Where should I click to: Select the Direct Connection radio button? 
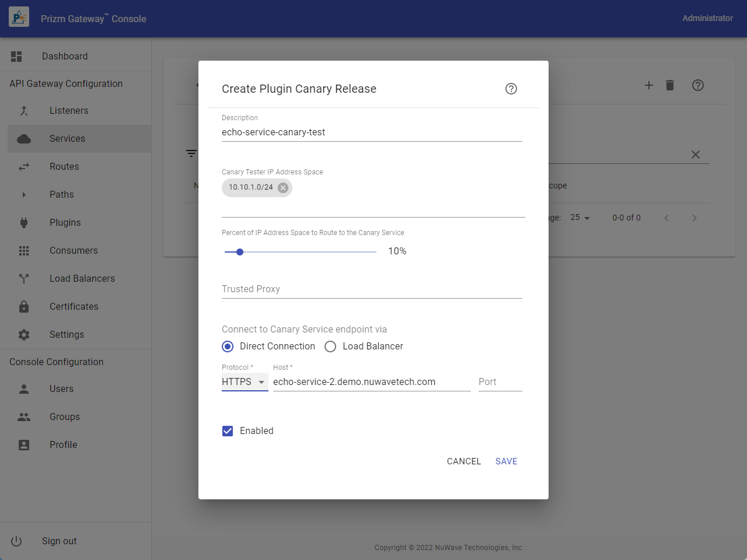(x=228, y=346)
